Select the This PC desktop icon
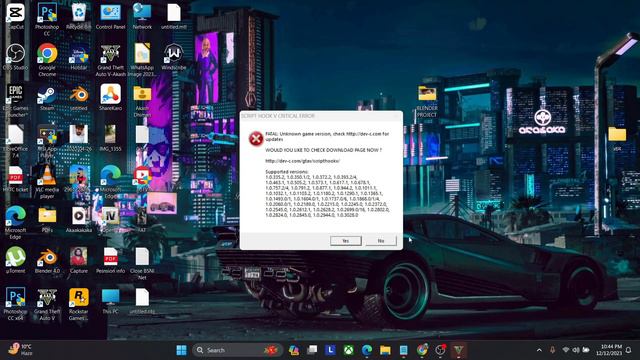The image size is (640, 360). 110,301
